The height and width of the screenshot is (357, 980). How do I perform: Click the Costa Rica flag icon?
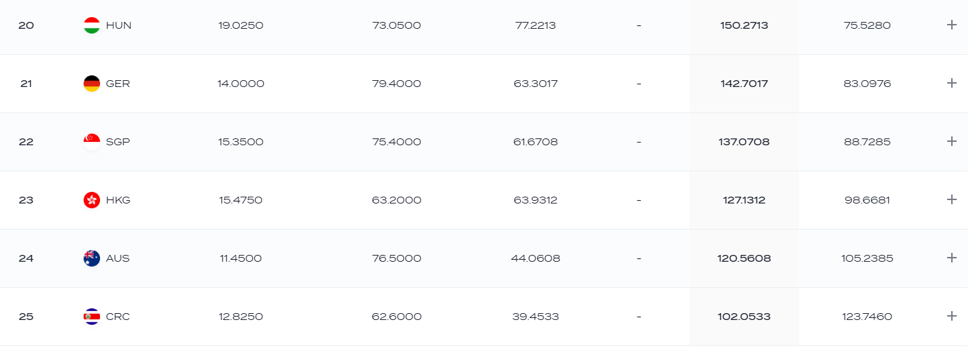click(x=92, y=317)
